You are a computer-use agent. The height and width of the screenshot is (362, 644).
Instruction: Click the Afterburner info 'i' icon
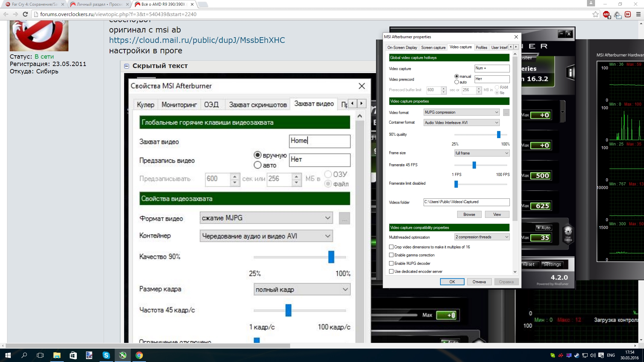click(x=571, y=72)
